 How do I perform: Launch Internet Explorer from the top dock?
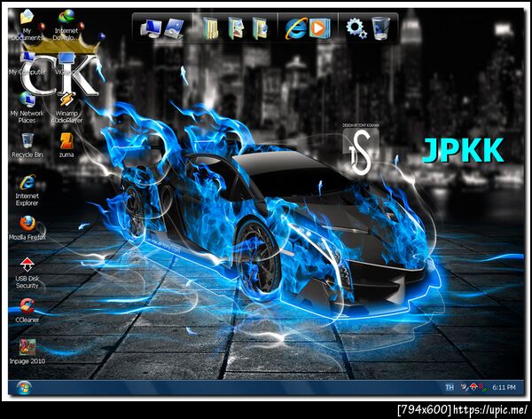click(x=296, y=28)
